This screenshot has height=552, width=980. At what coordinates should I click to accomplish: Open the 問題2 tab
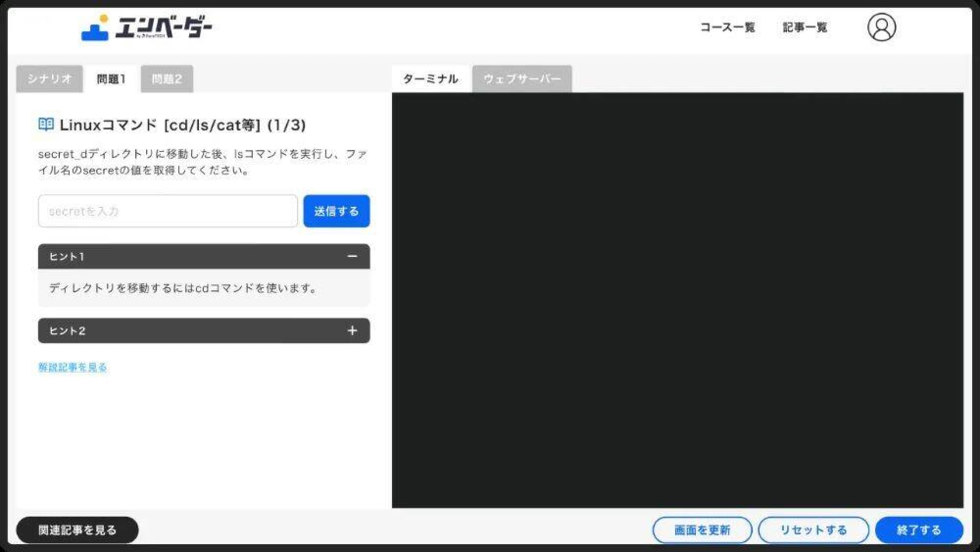[x=167, y=79]
